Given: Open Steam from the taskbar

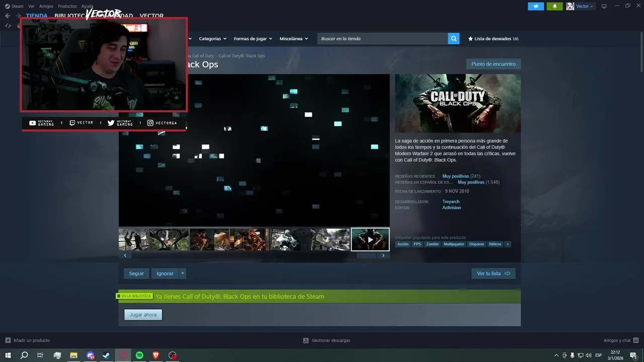Looking at the screenshot, I should [x=107, y=355].
